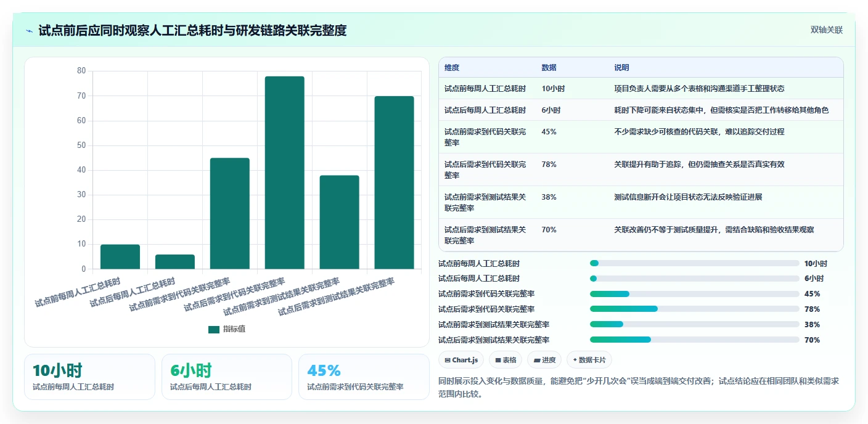The image size is (868, 424).
Task: Click the footer paragraph starting 同时展示投入变化与数据质量
Action: point(639,388)
